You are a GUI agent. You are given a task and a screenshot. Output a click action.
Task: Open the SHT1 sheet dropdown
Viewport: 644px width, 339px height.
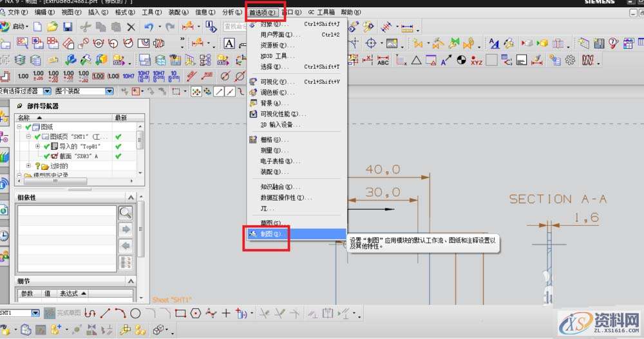pos(35,313)
